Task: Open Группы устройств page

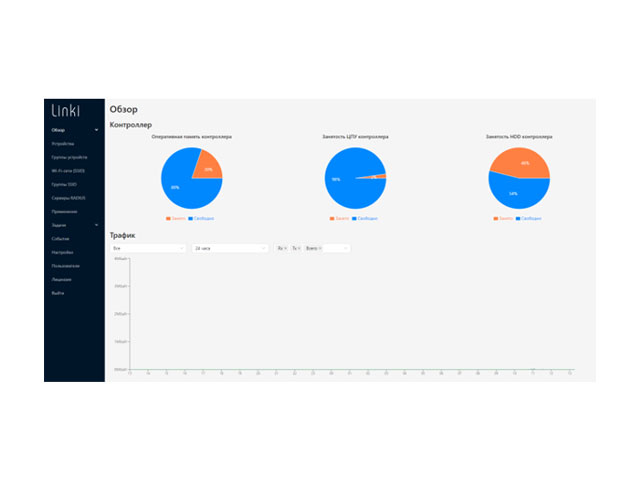Action: pyautogui.click(x=69, y=157)
